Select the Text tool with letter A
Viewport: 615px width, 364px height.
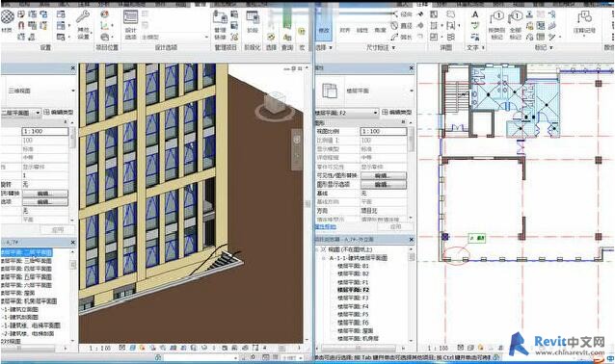(x=475, y=14)
